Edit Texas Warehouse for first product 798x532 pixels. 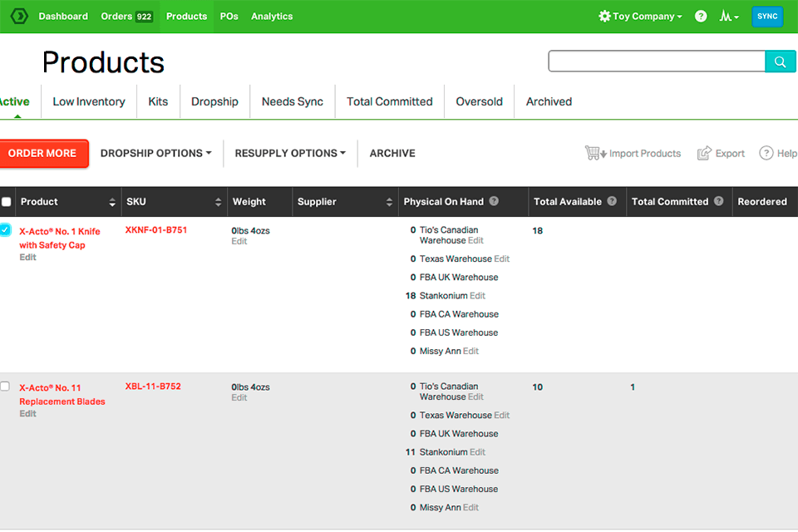point(501,259)
